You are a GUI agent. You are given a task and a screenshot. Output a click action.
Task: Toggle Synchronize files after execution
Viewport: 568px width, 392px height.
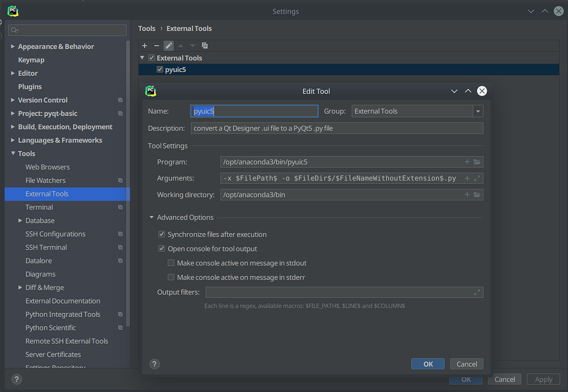162,235
